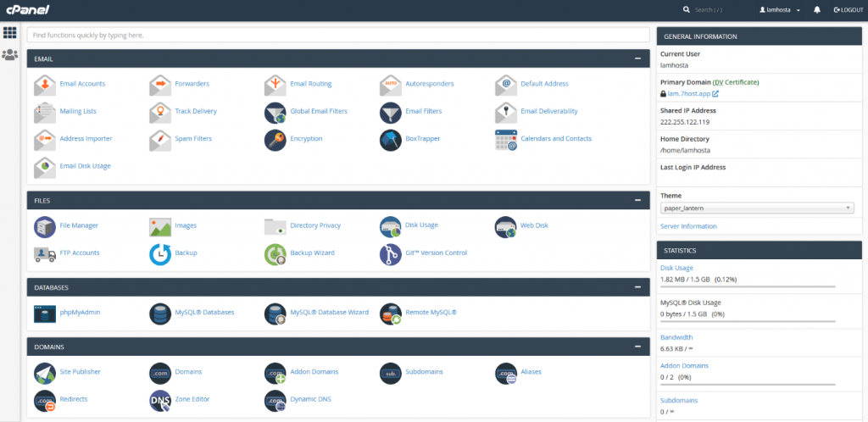Open User Manager people icon in sidebar
This screenshot has width=868, height=422.
pos(9,55)
